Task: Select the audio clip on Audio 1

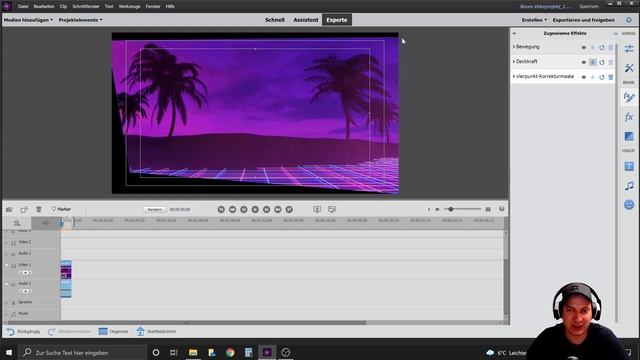Action: [66, 288]
